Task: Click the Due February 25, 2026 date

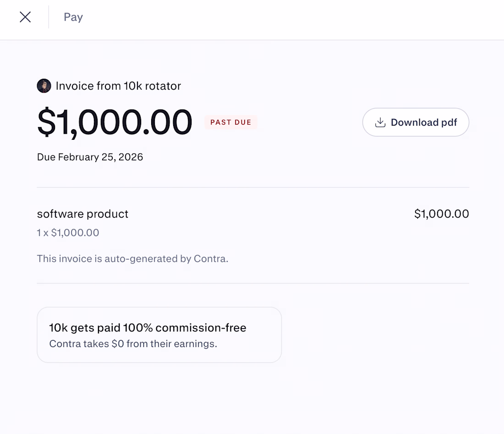Action: (x=90, y=157)
